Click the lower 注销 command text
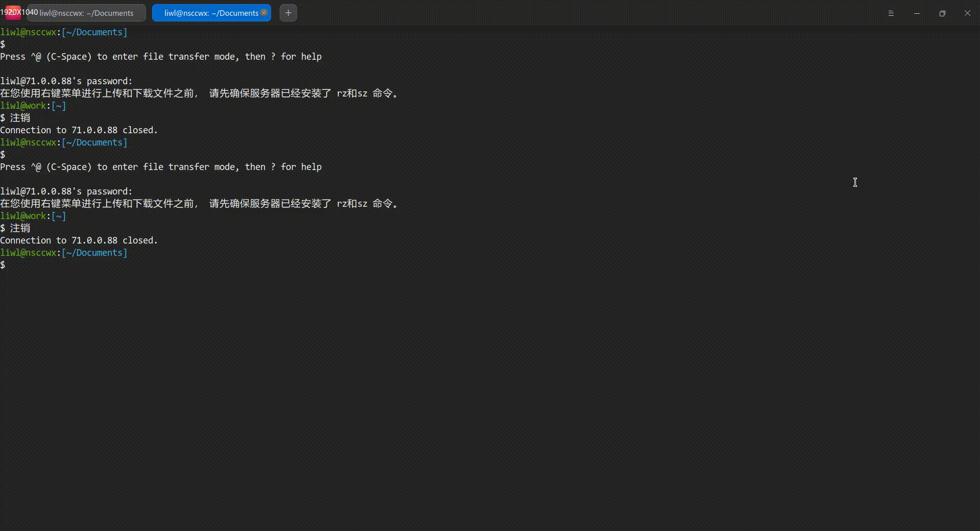 (21, 228)
